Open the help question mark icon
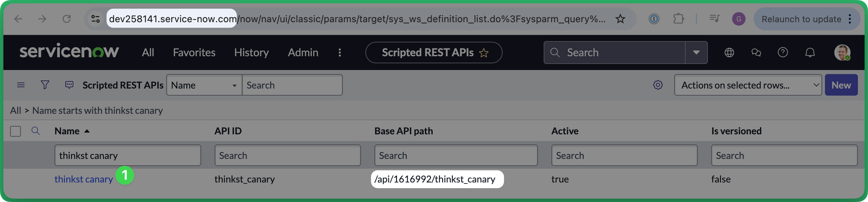The image size is (868, 202). 783,53
